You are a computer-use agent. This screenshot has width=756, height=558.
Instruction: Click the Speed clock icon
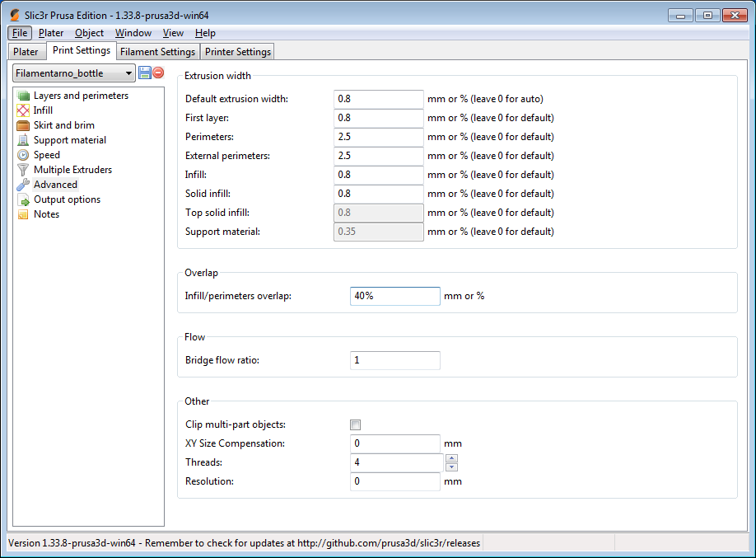(x=23, y=155)
